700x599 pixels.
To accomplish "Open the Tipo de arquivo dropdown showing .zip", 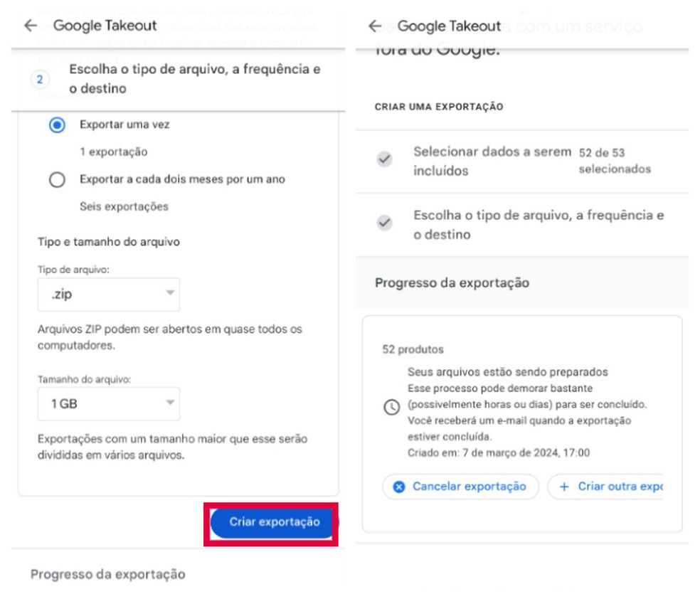I will tap(108, 294).
